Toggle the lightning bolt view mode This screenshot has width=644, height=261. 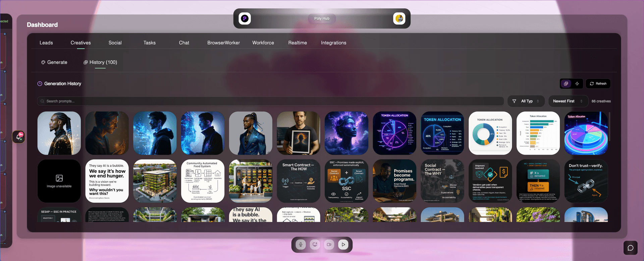[x=577, y=84]
